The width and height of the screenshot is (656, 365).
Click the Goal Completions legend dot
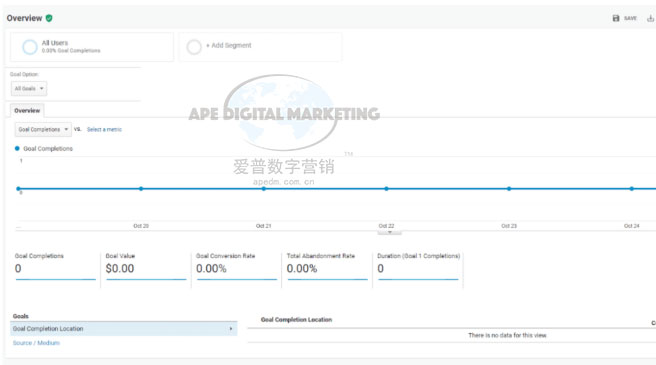point(17,148)
